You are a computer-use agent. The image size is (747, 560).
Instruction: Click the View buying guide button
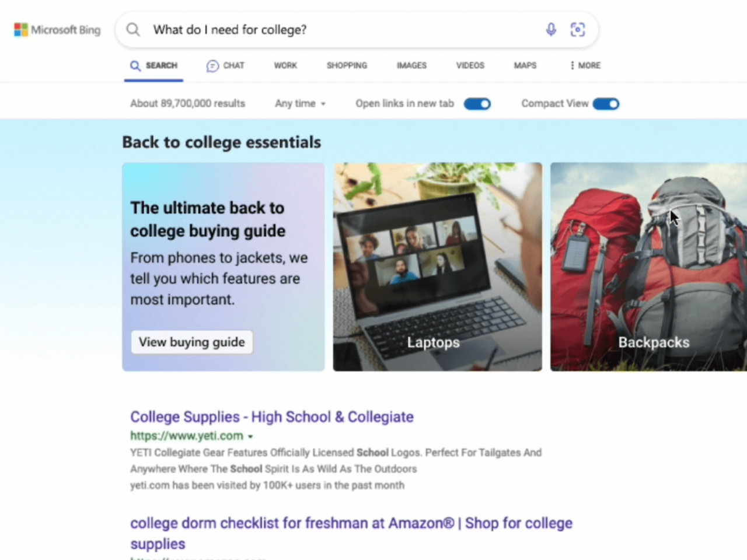point(191,342)
